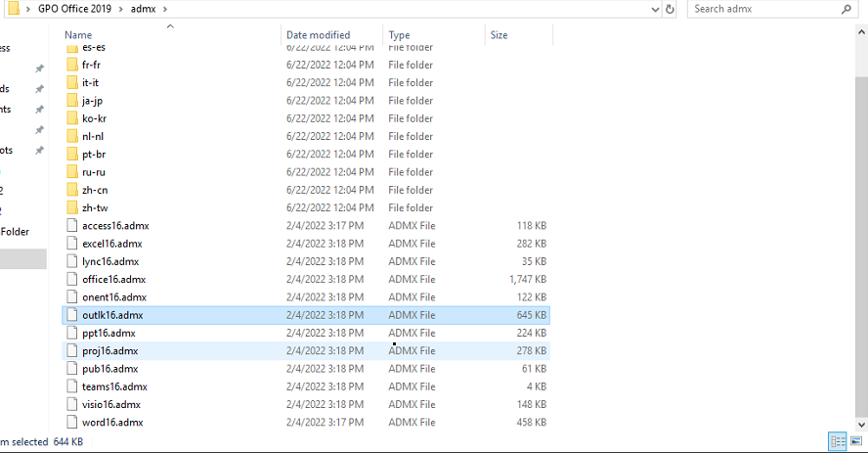Expand chevron before GPO Office 2019

27,9
